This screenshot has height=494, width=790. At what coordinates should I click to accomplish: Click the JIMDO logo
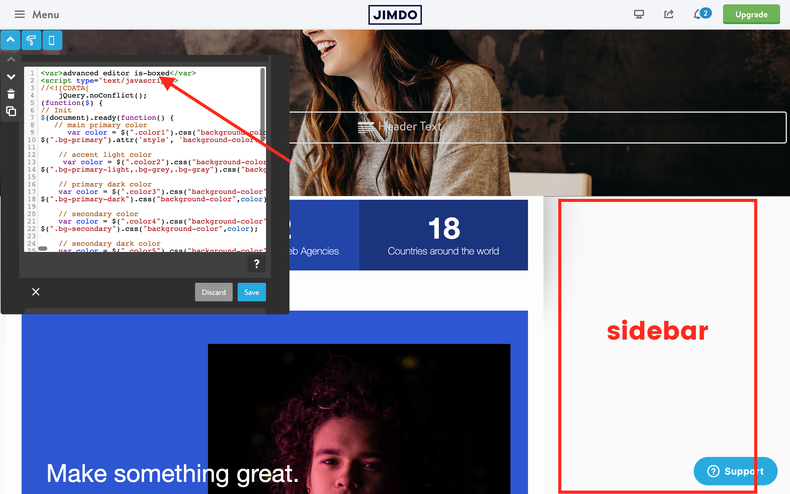click(395, 15)
